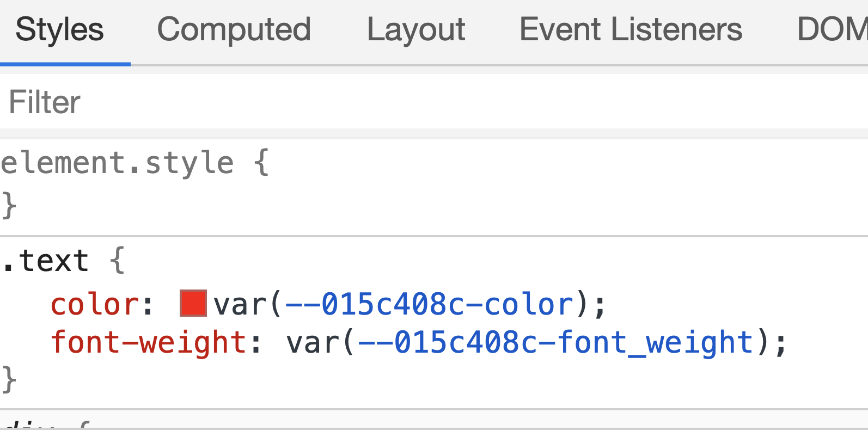Image resolution: width=868 pixels, height=431 pixels.
Task: Open the red color swatch picker
Action: pyautogui.click(x=193, y=304)
